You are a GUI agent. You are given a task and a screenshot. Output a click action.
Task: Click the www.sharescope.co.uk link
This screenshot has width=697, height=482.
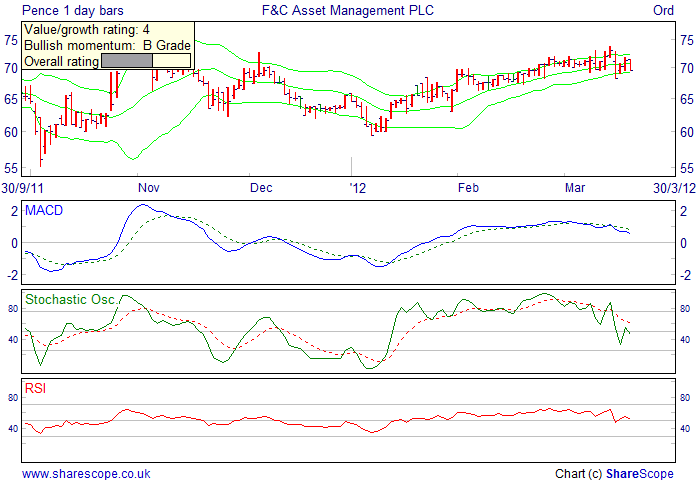[86, 474]
